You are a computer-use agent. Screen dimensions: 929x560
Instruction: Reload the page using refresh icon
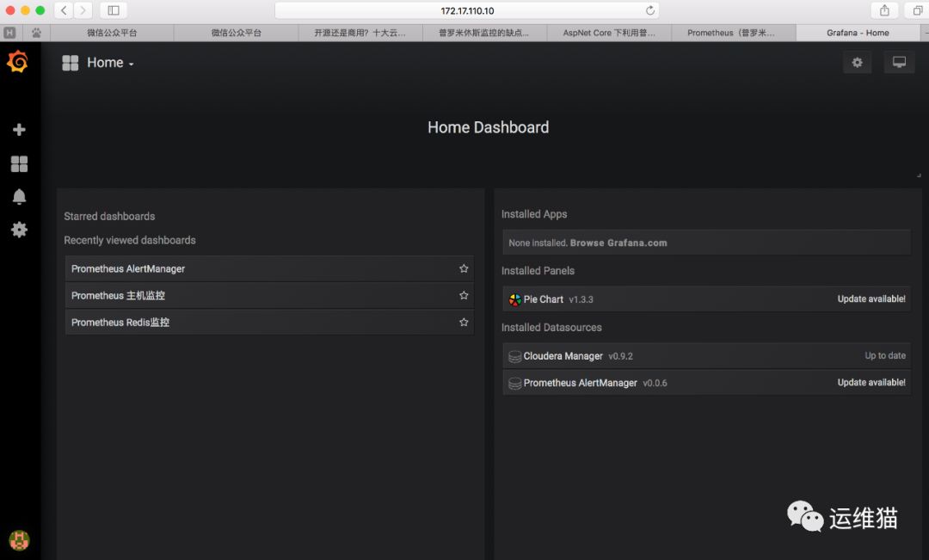650,10
